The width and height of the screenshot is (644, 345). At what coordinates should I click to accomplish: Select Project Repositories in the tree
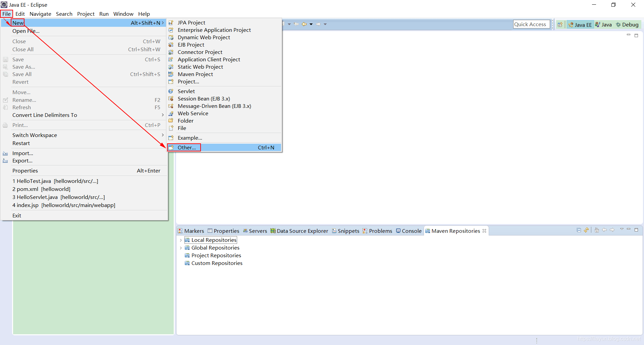tap(216, 255)
